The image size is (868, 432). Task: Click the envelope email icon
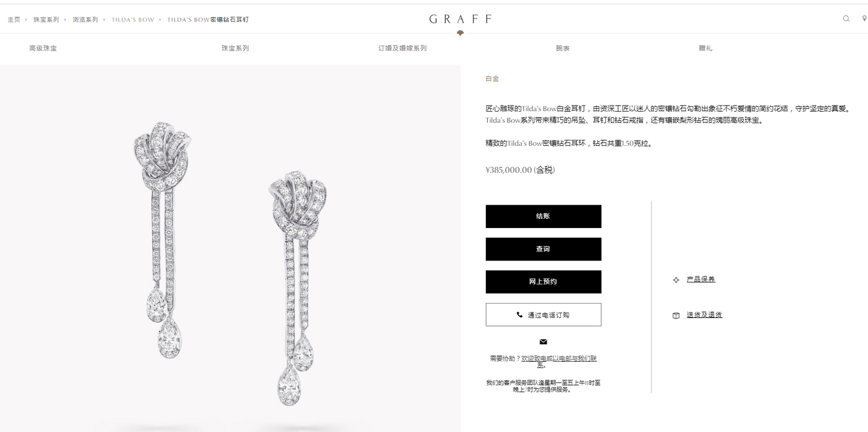[543, 342]
